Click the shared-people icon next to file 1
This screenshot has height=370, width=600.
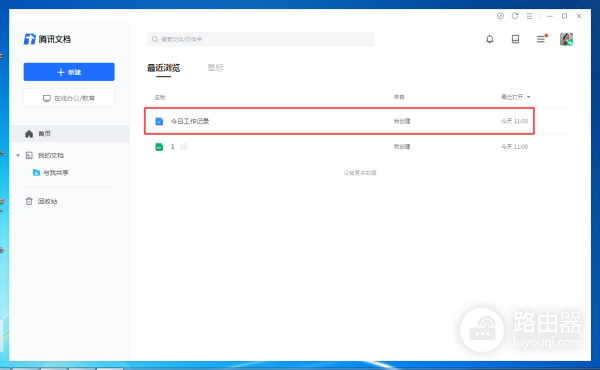pyautogui.click(x=184, y=147)
